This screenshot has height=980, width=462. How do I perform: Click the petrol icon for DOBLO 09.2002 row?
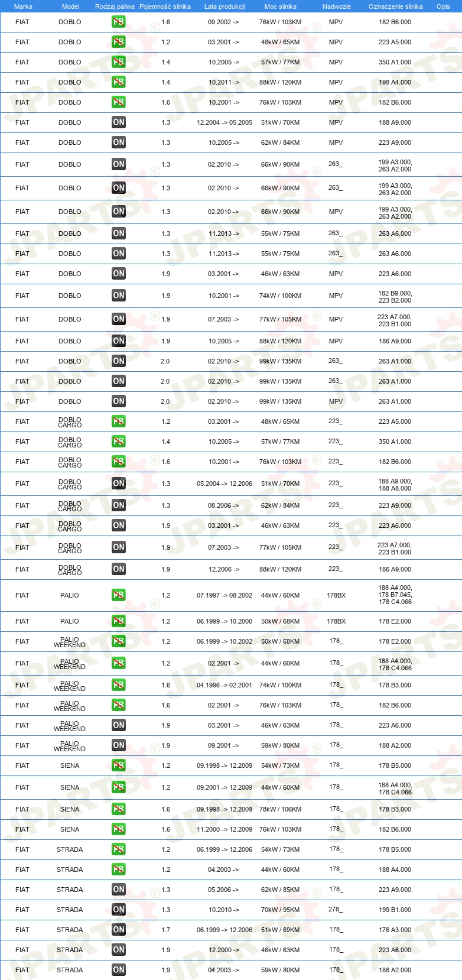(x=119, y=22)
